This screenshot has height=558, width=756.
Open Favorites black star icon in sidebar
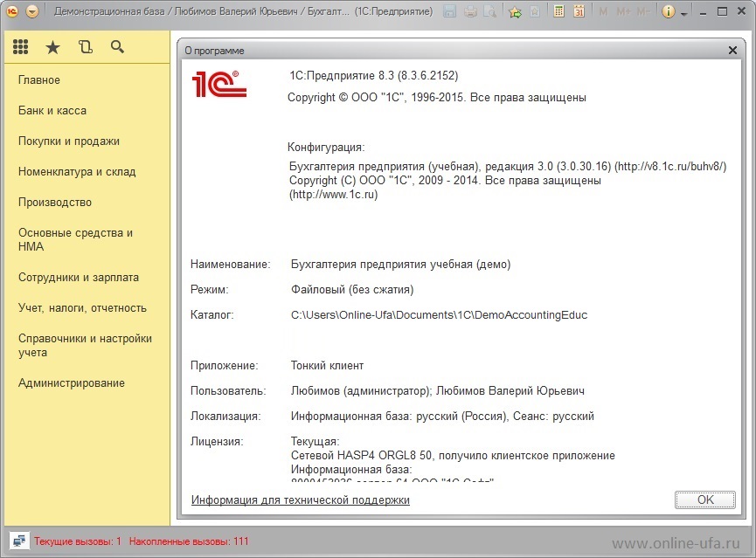click(52, 47)
